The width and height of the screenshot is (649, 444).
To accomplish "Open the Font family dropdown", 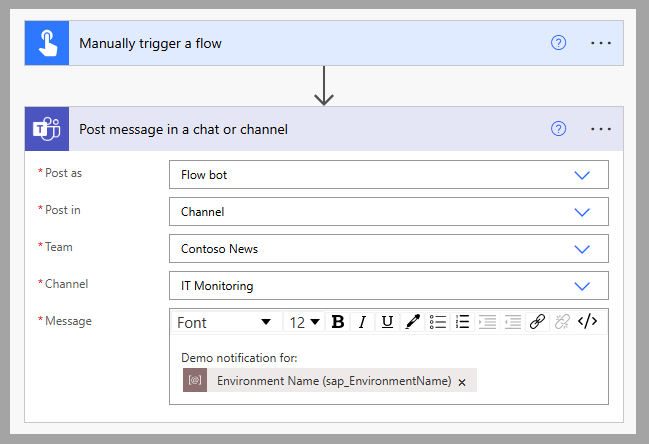I will click(x=224, y=322).
